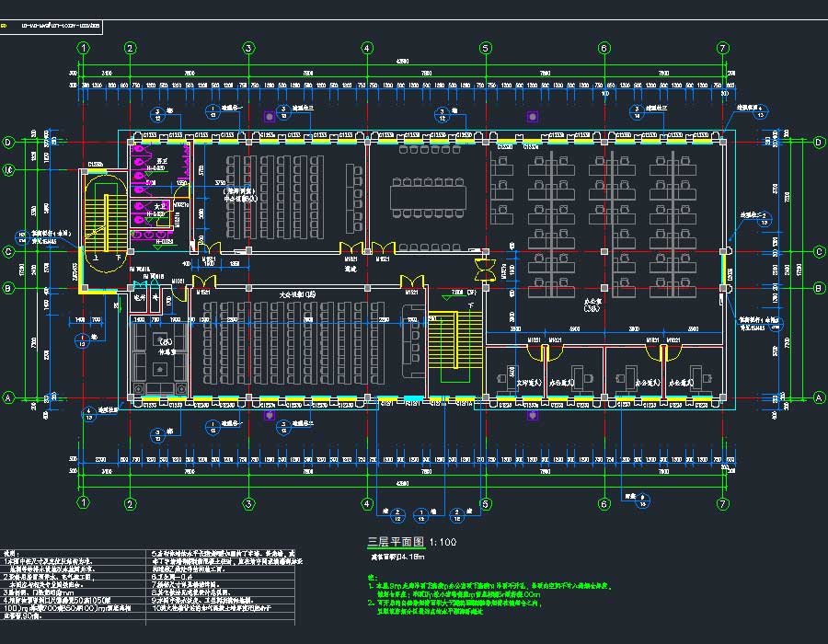Select grid axis bubble 1 in the bottom row

[84, 502]
